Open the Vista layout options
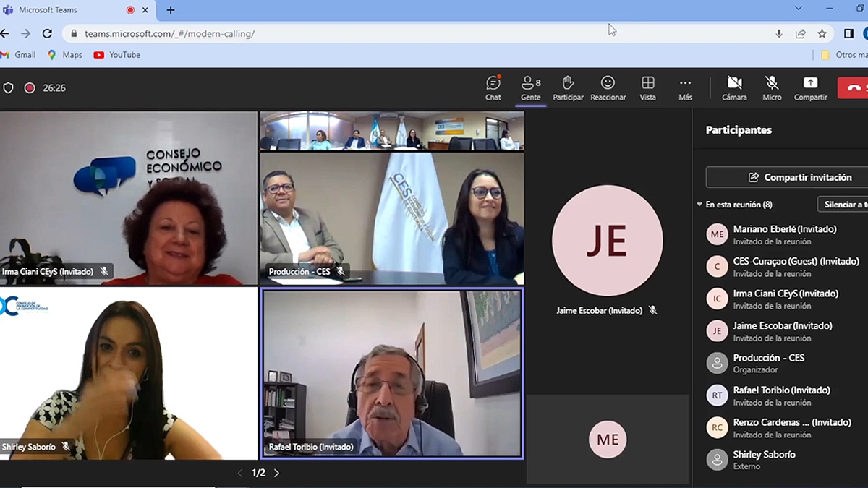The height and width of the screenshot is (488, 868). (647, 88)
